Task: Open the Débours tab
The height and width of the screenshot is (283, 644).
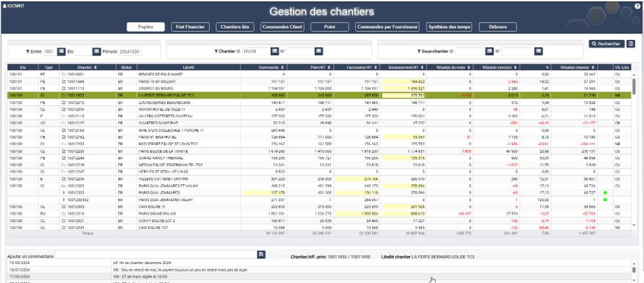Action: point(498,27)
